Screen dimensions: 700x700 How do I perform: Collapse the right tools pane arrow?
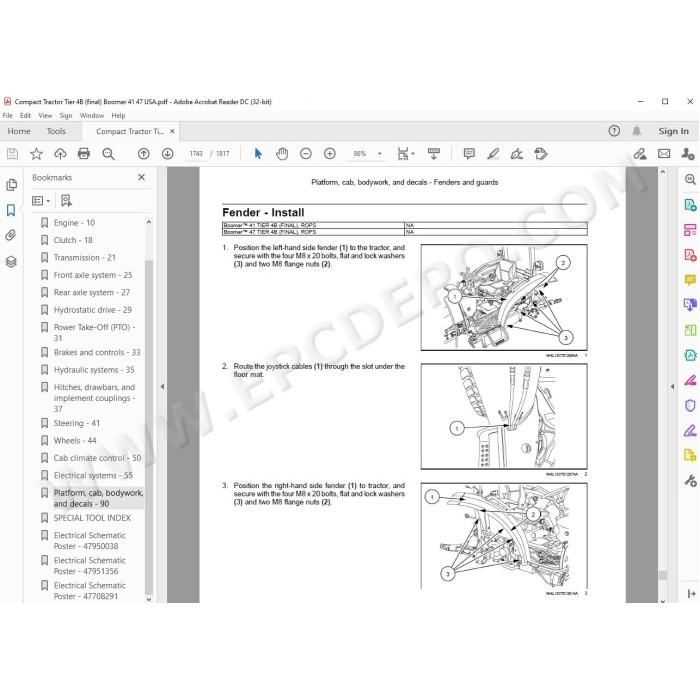pos(672,387)
